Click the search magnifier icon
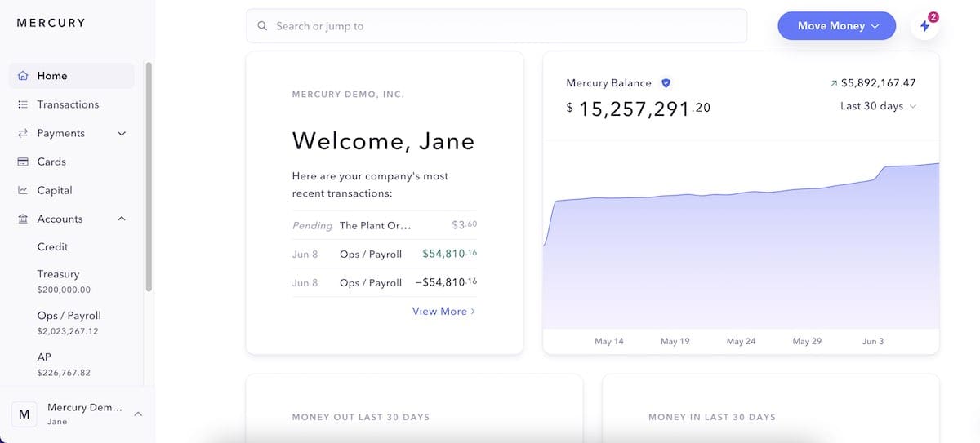 tap(262, 26)
